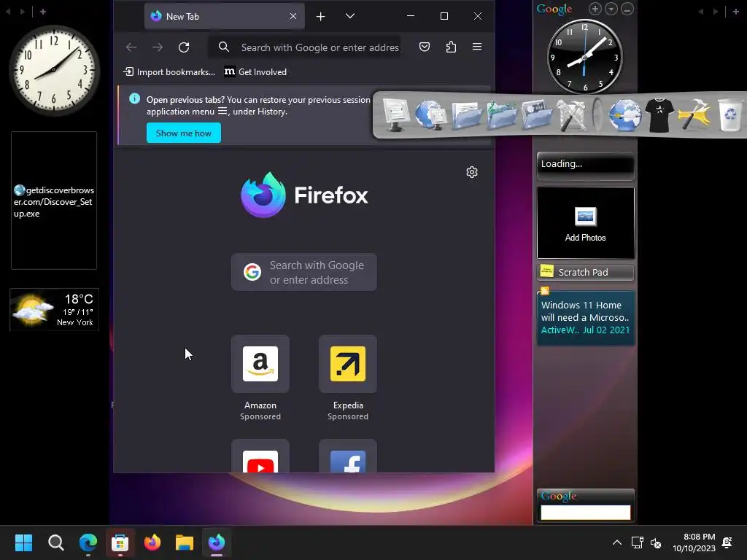
Task: Click the top-left plus add widget button
Action: [x=43, y=12]
